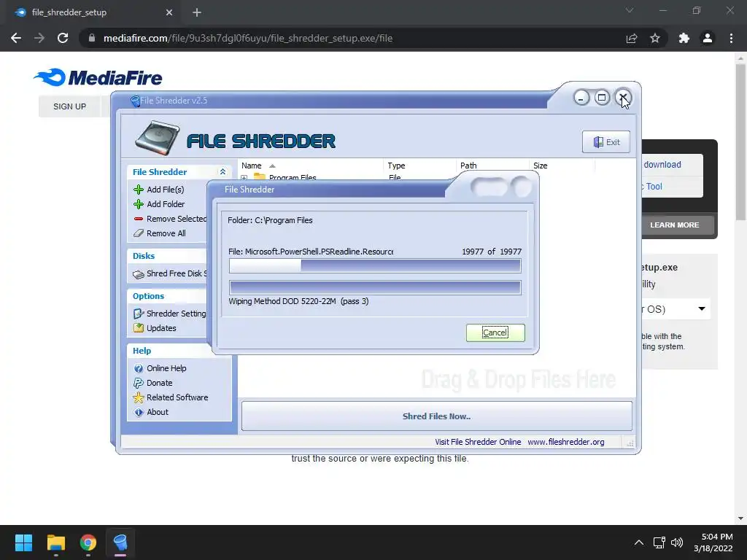Click the Visit File Shredder Online link
Screen dimensions: 747x560
pos(478,442)
